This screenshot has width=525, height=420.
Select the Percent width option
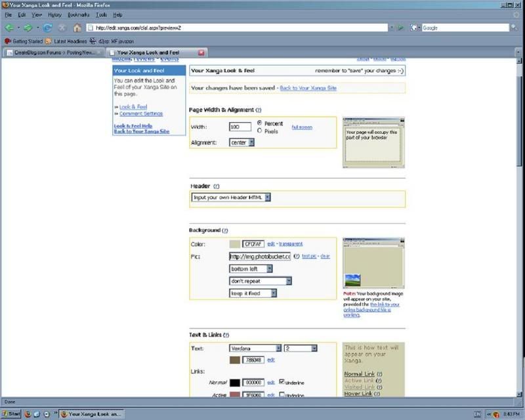(259, 123)
